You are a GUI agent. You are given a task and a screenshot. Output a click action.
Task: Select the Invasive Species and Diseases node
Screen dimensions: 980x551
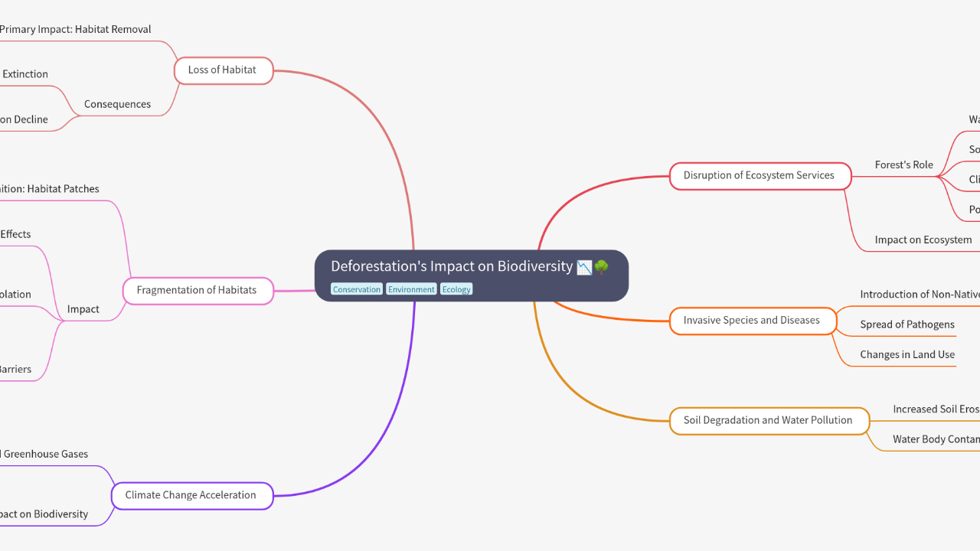click(753, 321)
